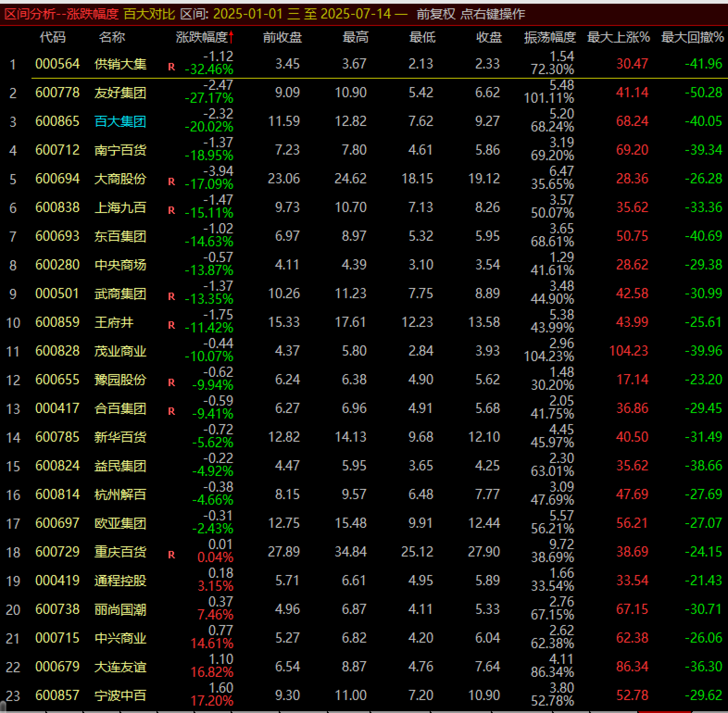The width and height of the screenshot is (728, 713).
Task: Select stock name 友好集团
Action: [x=120, y=93]
